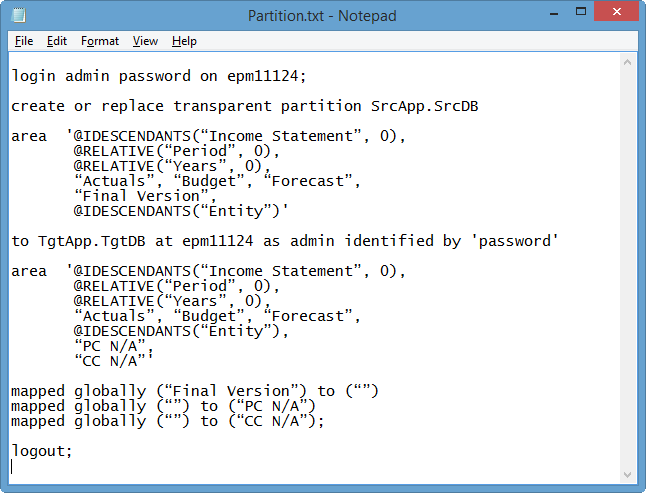Image resolution: width=646 pixels, height=493 pixels.
Task: Click the Partition.txt - Notepad title bar
Action: (x=322, y=16)
